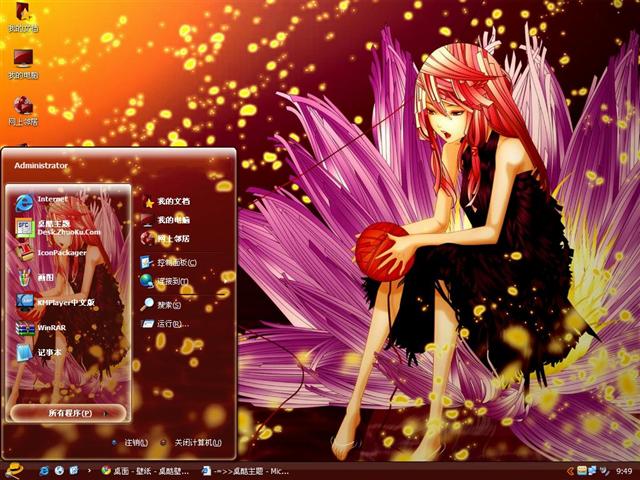This screenshot has height=480, width=640.
Task: Open 我的文档 in Start menu
Action: pos(165,201)
